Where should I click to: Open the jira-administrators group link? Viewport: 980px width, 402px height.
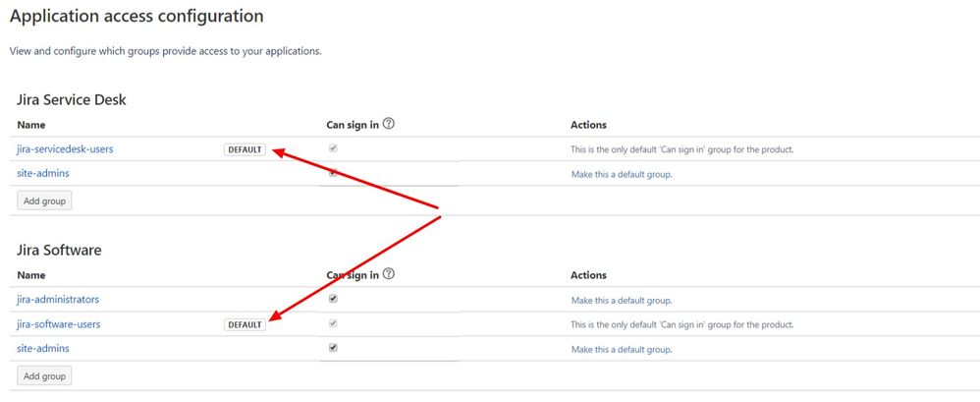tap(58, 300)
